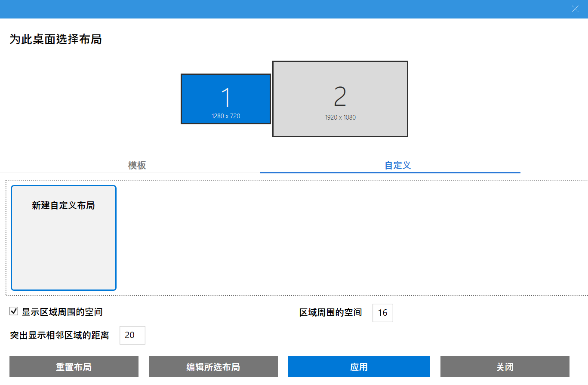
Task: Click the 区域周围的空间 value field showing 16
Action: [x=383, y=313]
